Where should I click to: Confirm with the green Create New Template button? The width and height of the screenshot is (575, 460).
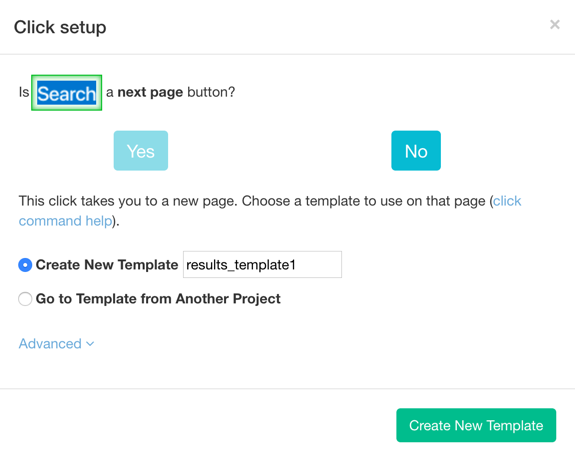tap(476, 425)
